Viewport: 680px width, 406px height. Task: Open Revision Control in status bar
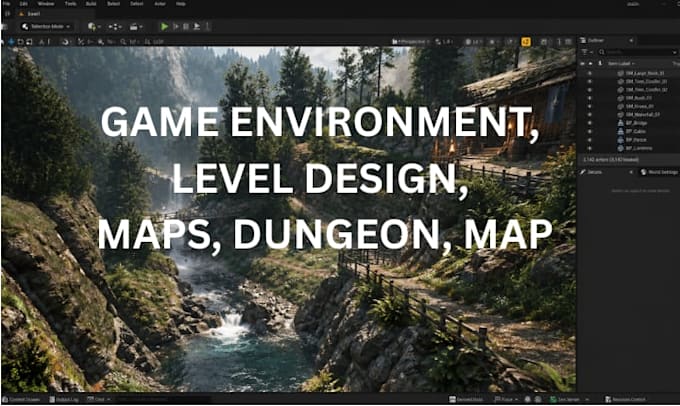[626, 399]
